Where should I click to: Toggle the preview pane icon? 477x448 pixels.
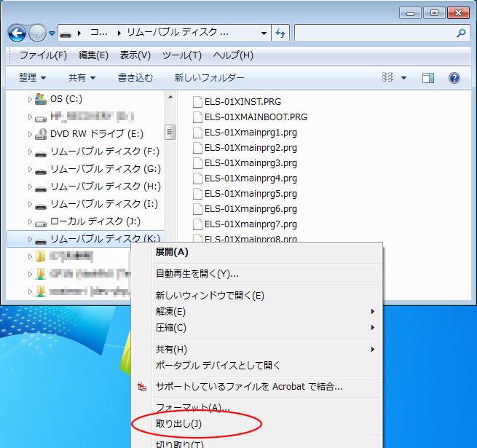coord(428,78)
